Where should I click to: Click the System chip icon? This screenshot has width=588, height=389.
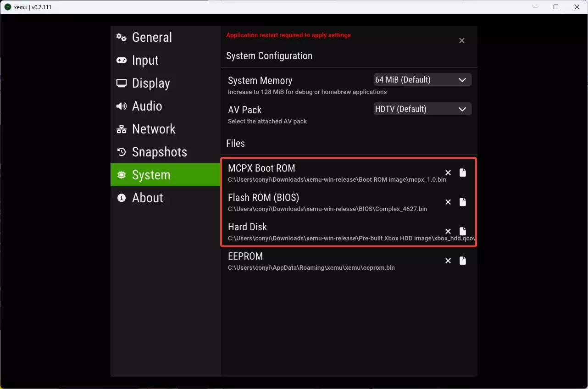tap(122, 175)
